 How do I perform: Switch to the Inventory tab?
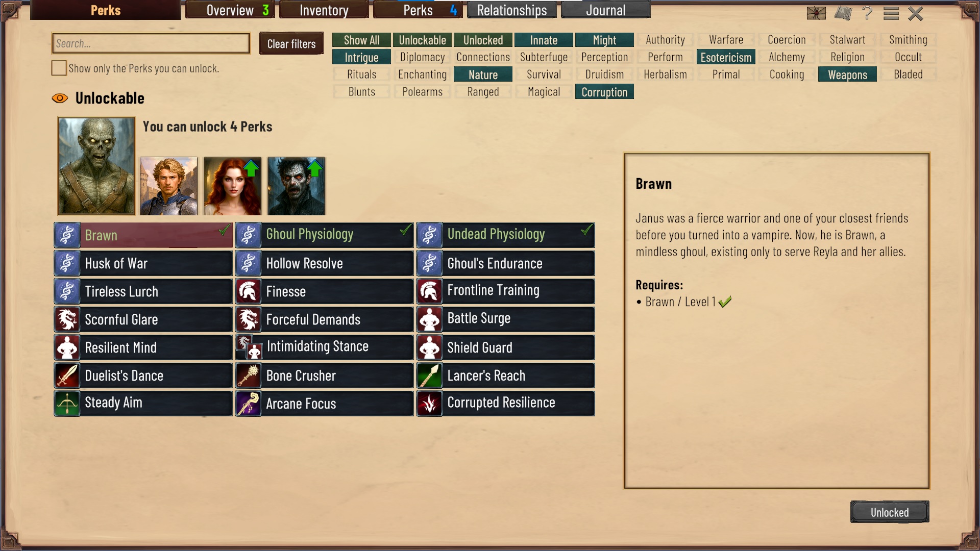324,10
